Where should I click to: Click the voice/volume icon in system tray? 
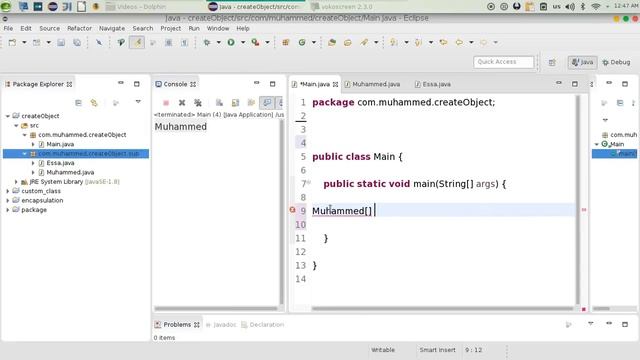pos(570,7)
